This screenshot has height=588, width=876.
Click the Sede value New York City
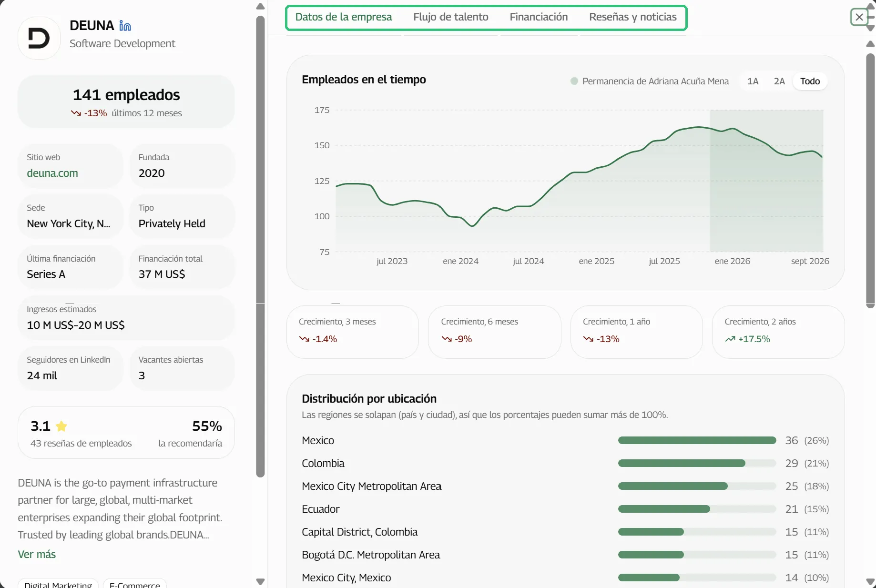69,223
